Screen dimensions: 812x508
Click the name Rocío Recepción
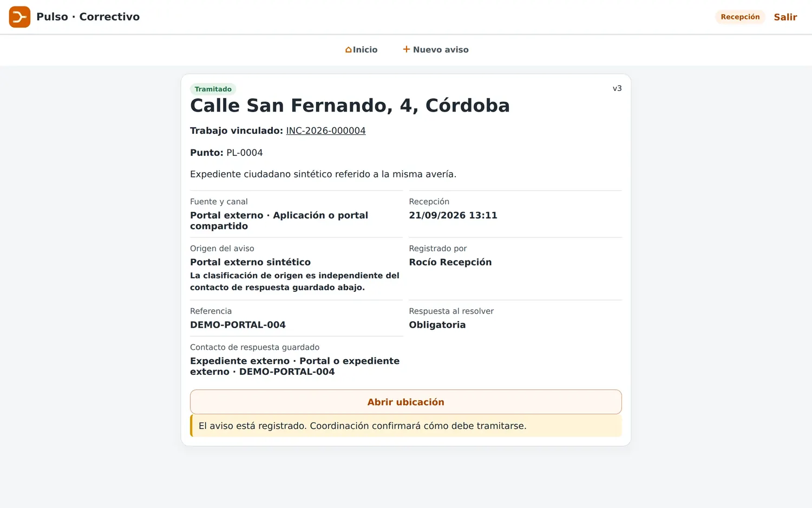click(x=450, y=262)
